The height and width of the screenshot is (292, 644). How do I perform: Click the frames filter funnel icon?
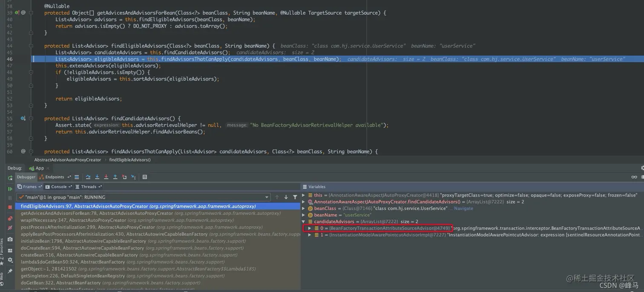click(x=295, y=197)
